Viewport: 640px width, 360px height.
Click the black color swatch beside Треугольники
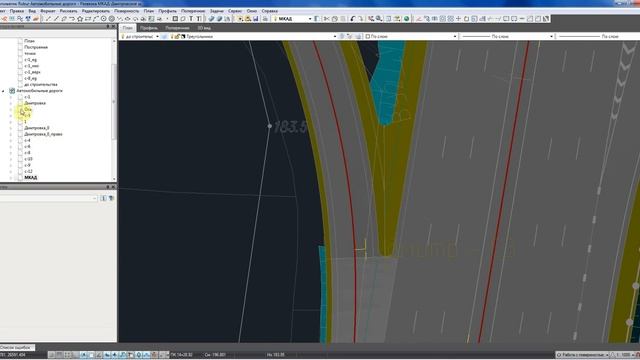click(x=183, y=36)
